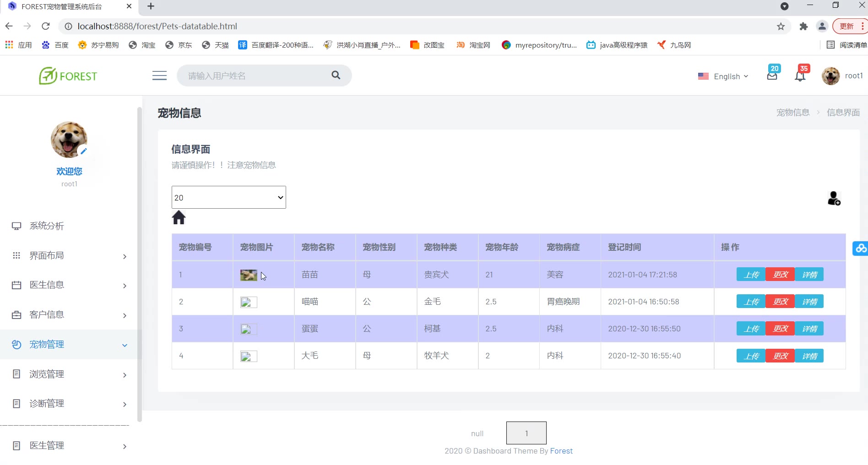Collapse the 宠物管理 sidebar menu
Screen dimensions: 868x465
(69, 345)
